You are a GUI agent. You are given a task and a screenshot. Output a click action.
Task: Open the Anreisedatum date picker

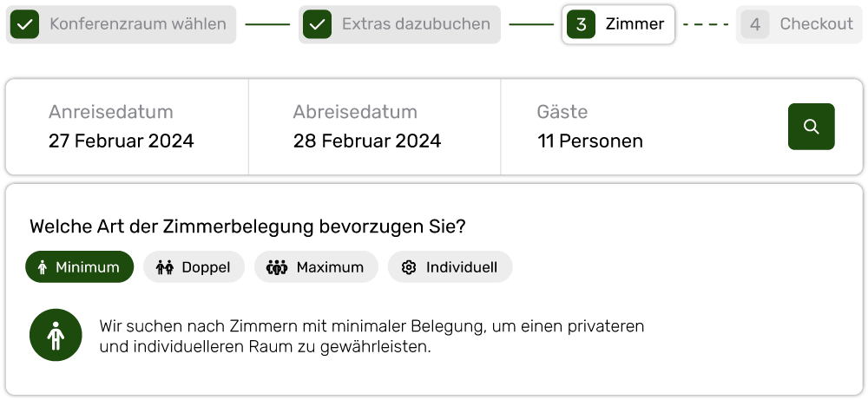128,127
